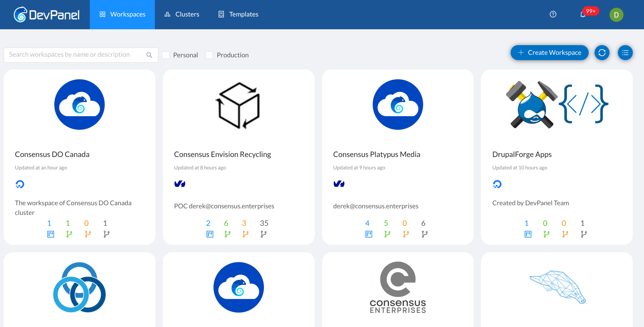644x327 pixels.
Task: Click 'Updated at 10 hours ago' text
Action: click(520, 168)
